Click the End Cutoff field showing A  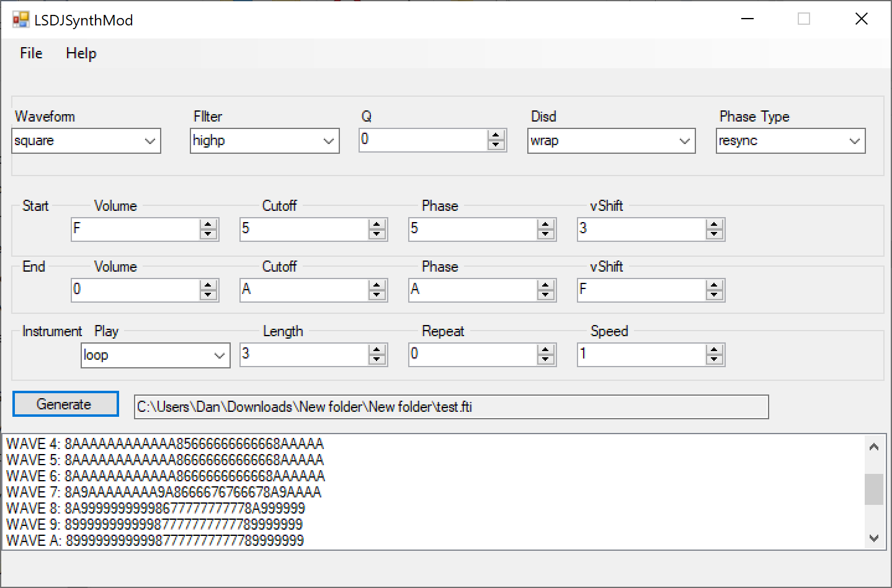(x=305, y=290)
